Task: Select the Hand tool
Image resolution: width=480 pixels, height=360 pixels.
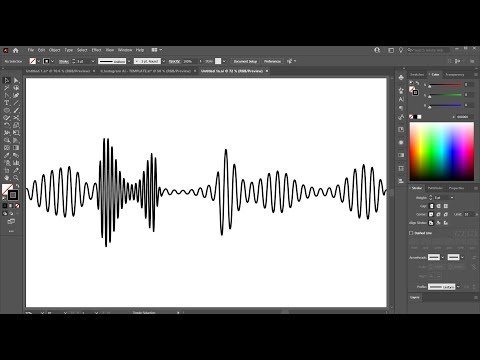Action: tap(6, 178)
